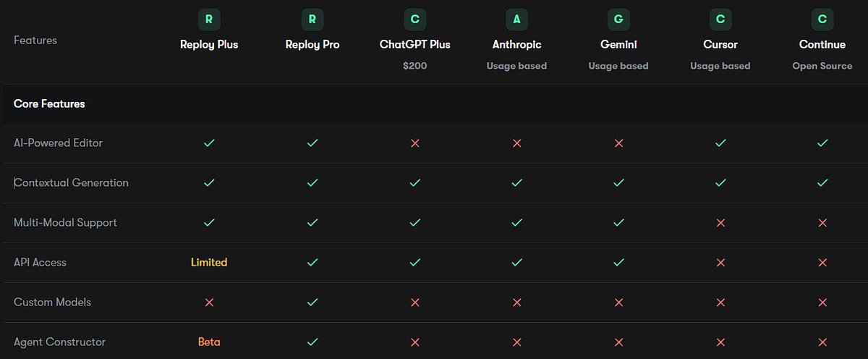
Task: Click Agent Constructor cross under ChatGPT Plus
Action: pos(415,342)
